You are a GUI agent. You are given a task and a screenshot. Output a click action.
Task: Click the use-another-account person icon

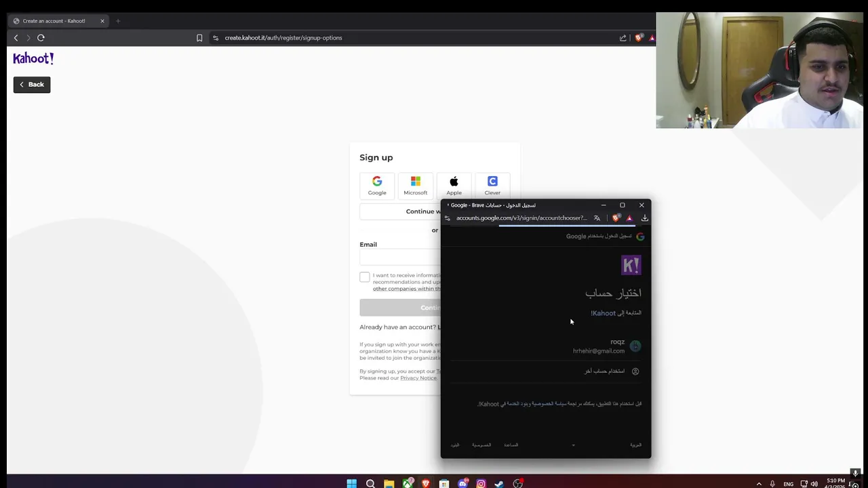point(635,371)
